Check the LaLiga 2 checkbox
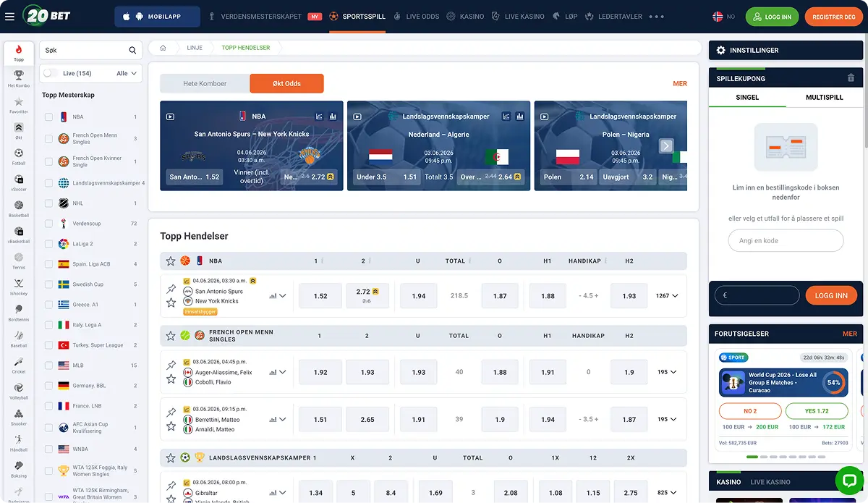Screen dimensions: 868x503 click(x=48, y=244)
